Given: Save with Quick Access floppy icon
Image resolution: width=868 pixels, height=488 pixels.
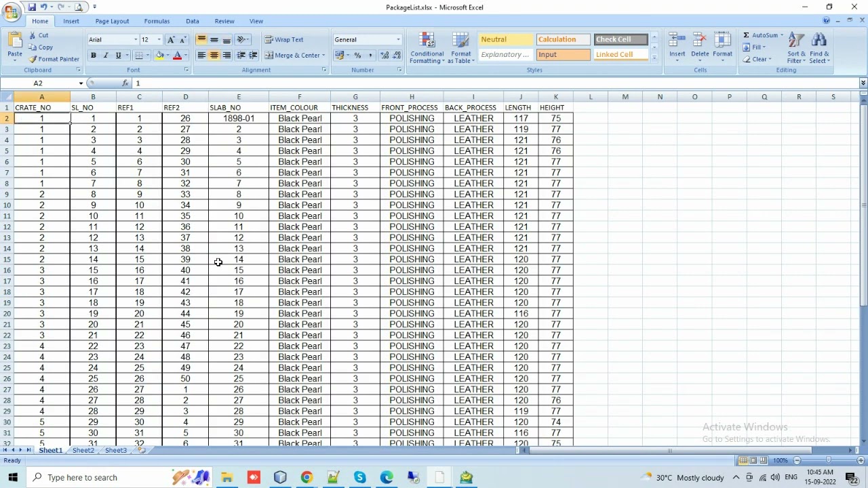Looking at the screenshot, I should [x=31, y=7].
